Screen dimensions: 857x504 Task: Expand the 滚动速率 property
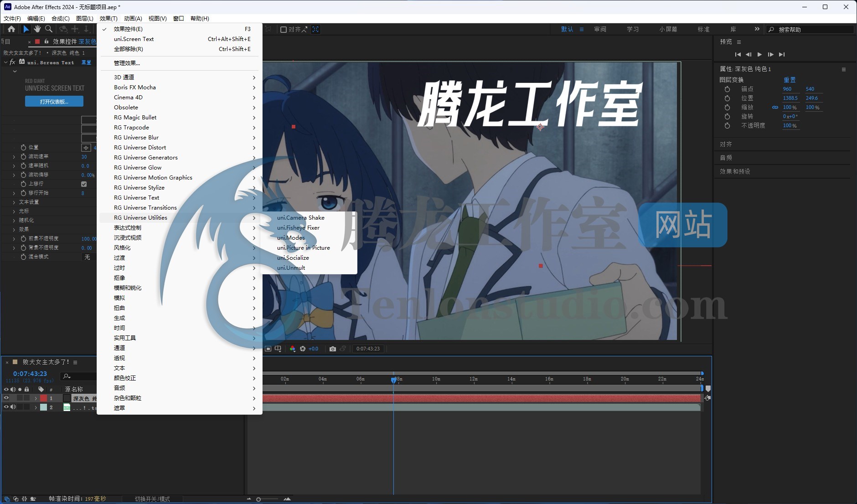14,157
